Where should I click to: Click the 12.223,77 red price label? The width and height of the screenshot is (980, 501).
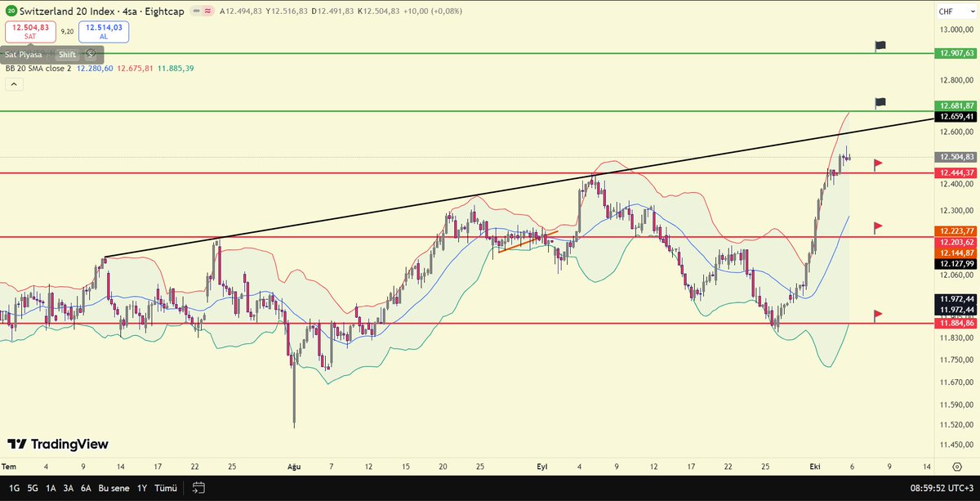click(x=957, y=231)
